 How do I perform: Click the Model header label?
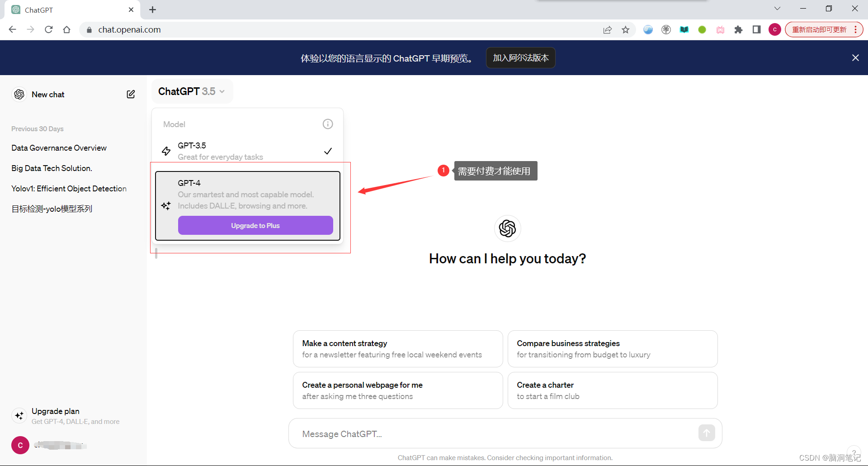click(174, 124)
